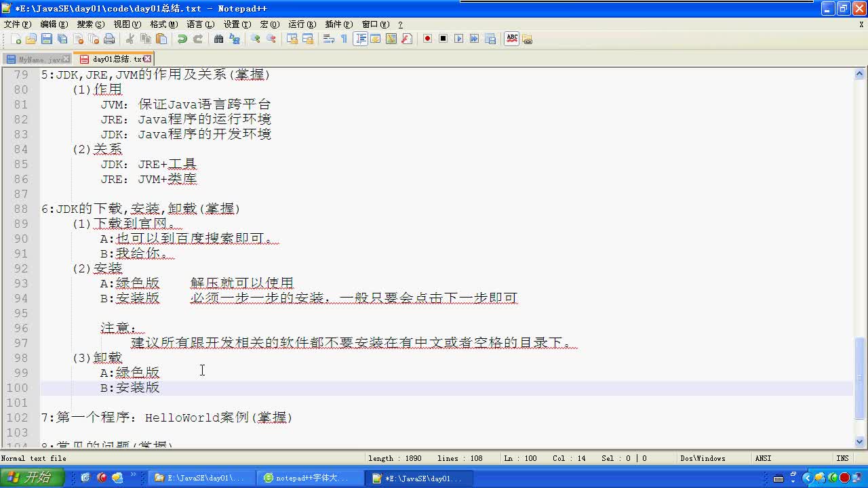This screenshot has height=488, width=868.
Task: Open the document map toolbar icon
Action: coord(391,39)
